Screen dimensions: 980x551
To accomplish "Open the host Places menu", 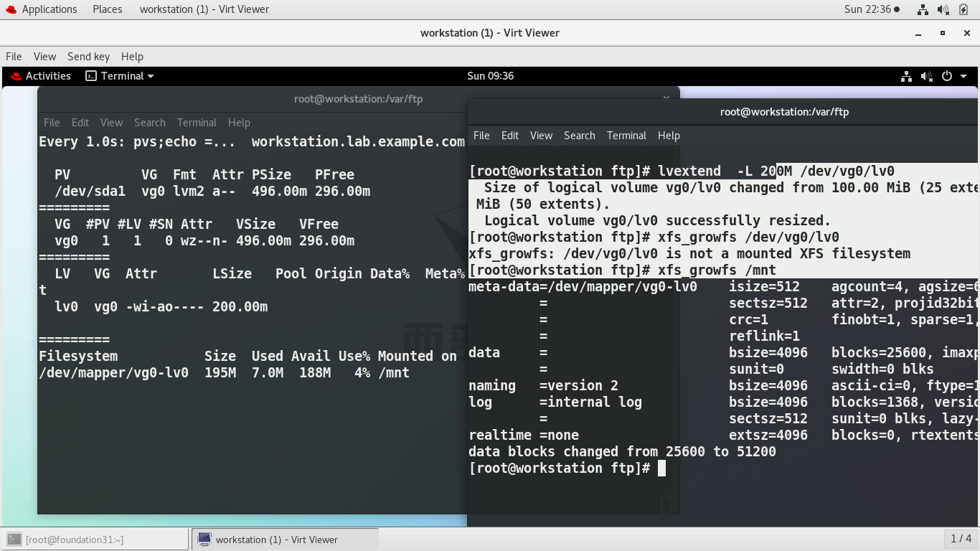I will click(107, 9).
